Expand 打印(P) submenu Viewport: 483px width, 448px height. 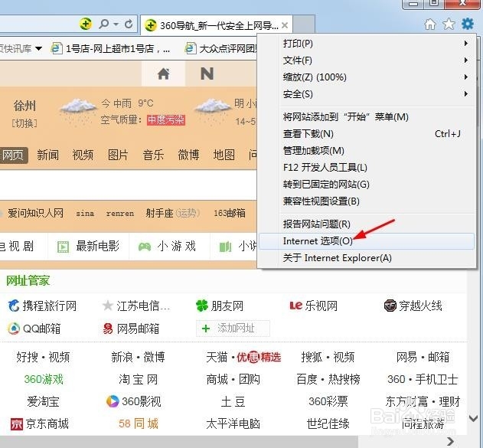[367, 44]
